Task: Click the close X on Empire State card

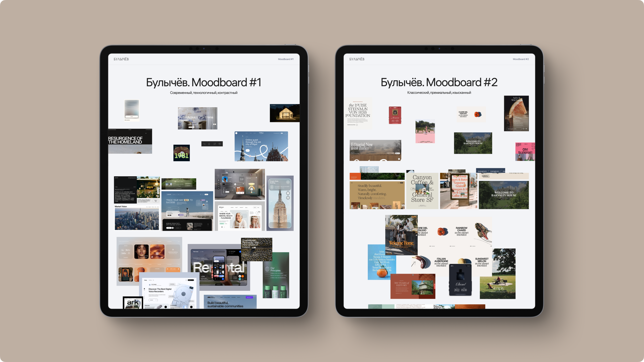Action: click(288, 182)
